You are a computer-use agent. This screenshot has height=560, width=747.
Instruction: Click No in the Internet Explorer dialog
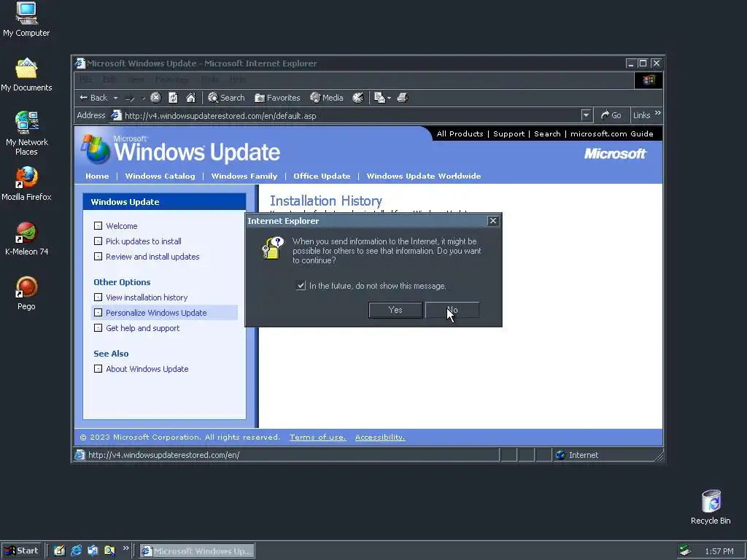click(452, 310)
